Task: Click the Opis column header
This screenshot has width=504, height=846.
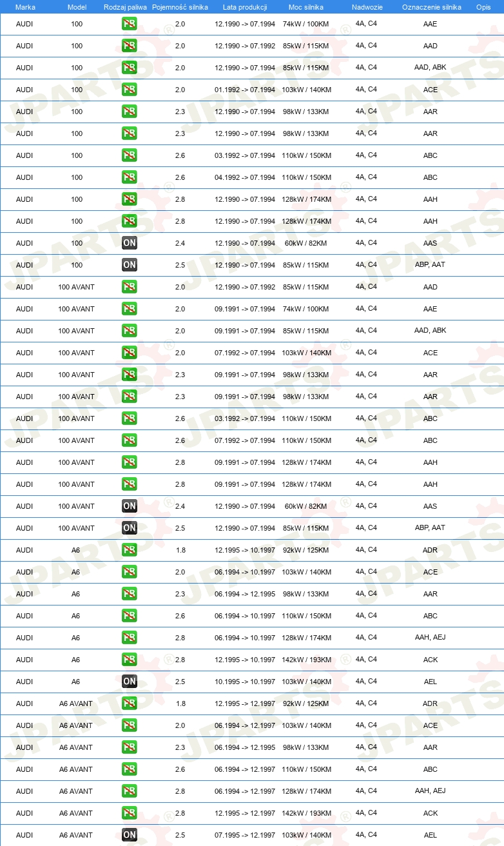Action: click(483, 7)
